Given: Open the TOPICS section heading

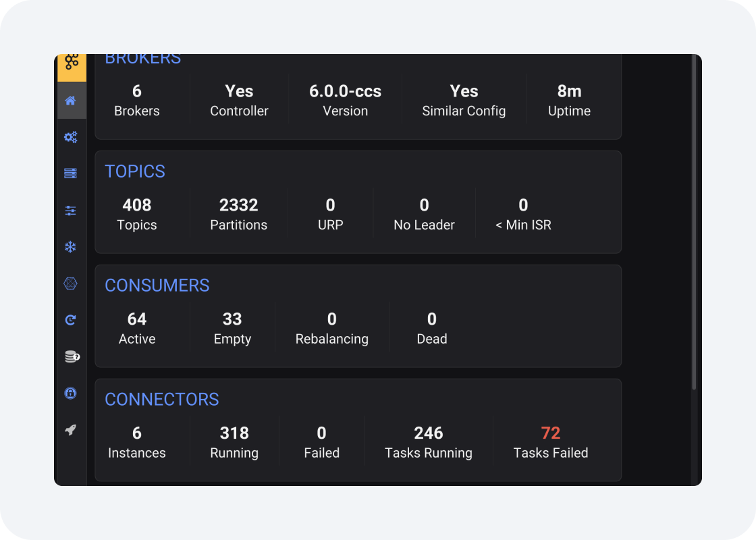Looking at the screenshot, I should 135,171.
